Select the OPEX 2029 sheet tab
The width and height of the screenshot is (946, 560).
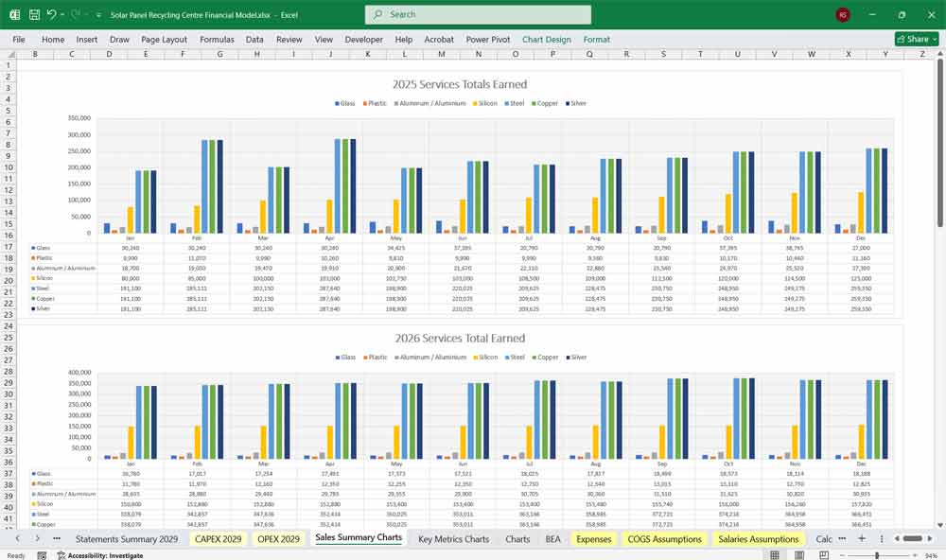[x=278, y=539]
